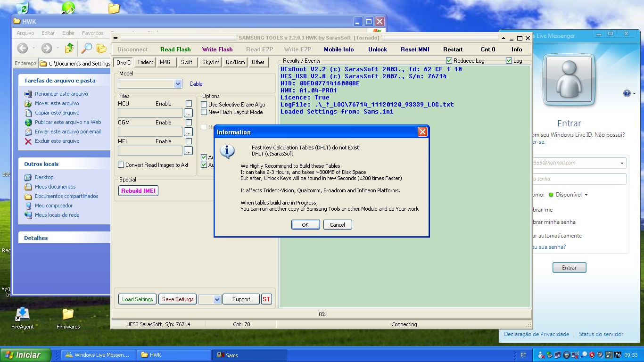Enable the MEL checkbox
This screenshot has height=362, width=644.
coord(189,141)
